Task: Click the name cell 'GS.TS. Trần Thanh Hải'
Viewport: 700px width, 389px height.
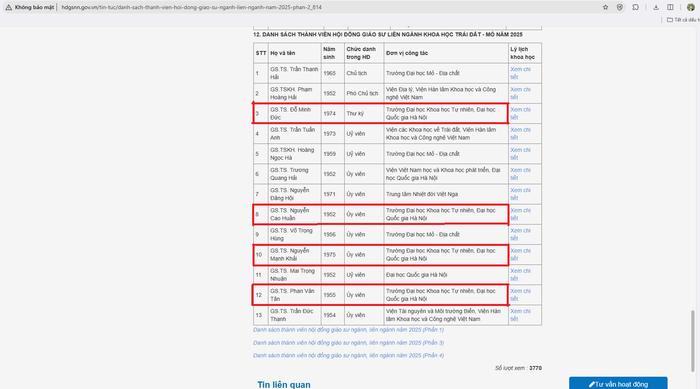Action: (x=294, y=73)
